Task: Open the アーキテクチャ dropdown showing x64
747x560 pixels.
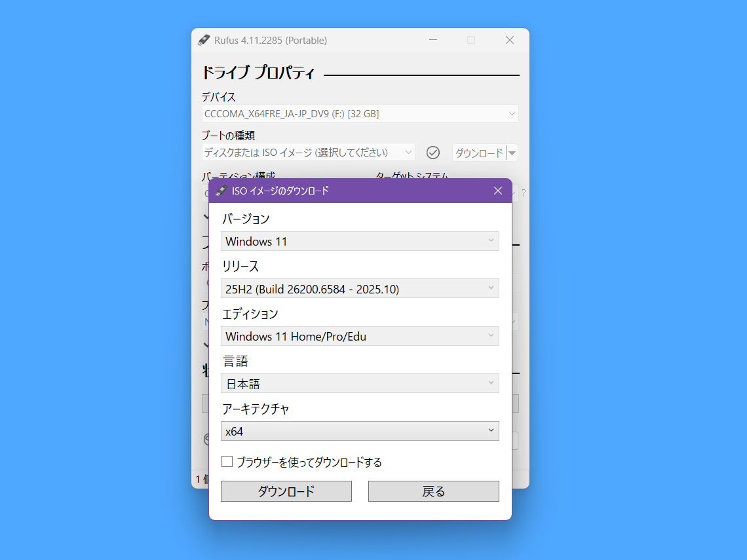Action: [x=360, y=431]
